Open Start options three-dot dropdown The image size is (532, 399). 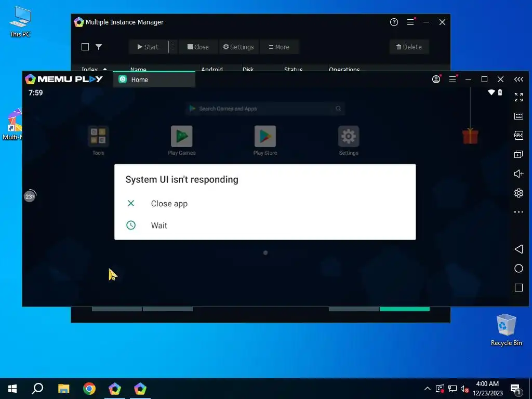pos(172,47)
